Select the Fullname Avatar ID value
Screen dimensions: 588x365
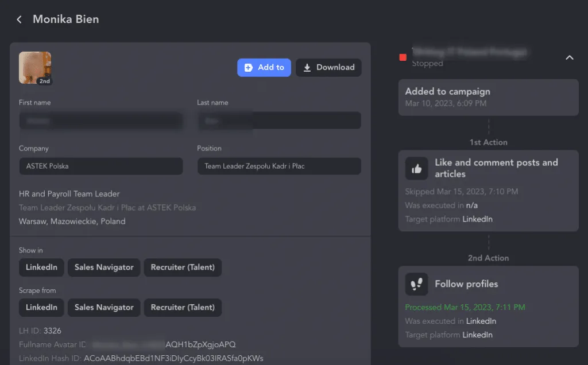pyautogui.click(x=164, y=344)
